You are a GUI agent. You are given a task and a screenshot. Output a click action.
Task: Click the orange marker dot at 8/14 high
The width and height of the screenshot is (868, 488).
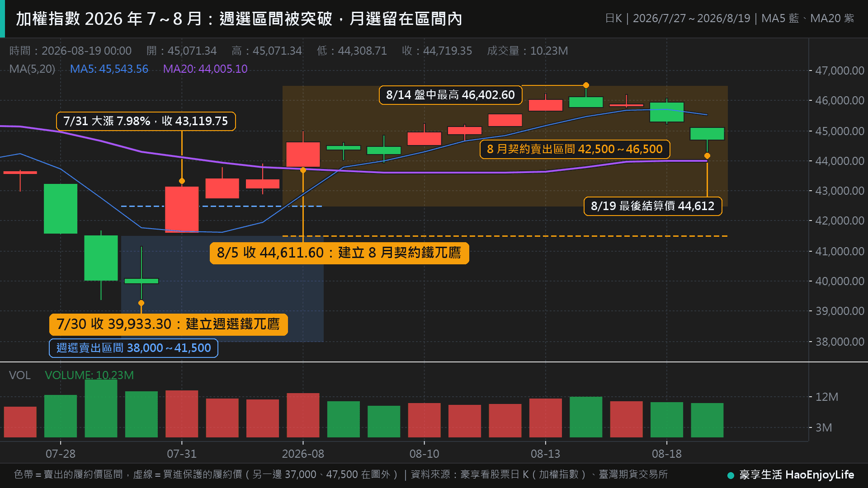tap(586, 85)
